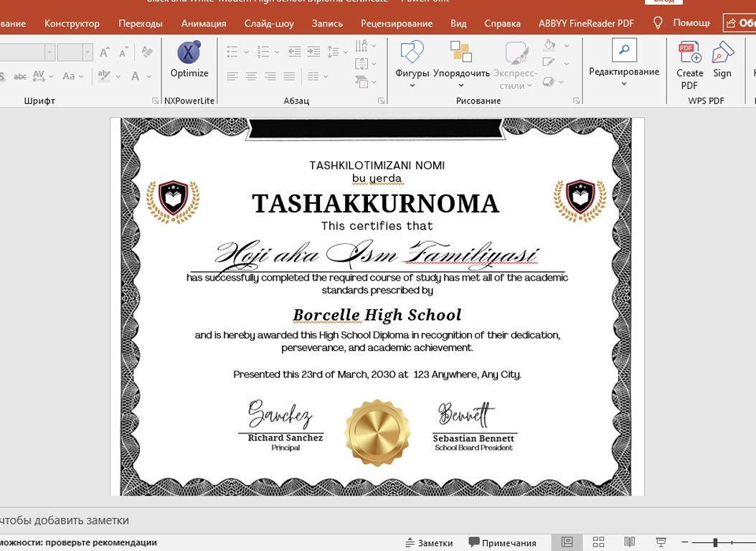The height and width of the screenshot is (551, 756).
Task: Toggle Заметки notes pane
Action: [x=429, y=543]
